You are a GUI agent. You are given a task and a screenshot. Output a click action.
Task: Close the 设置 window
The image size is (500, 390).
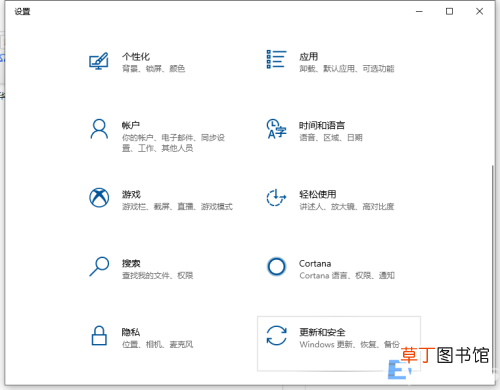click(x=479, y=12)
